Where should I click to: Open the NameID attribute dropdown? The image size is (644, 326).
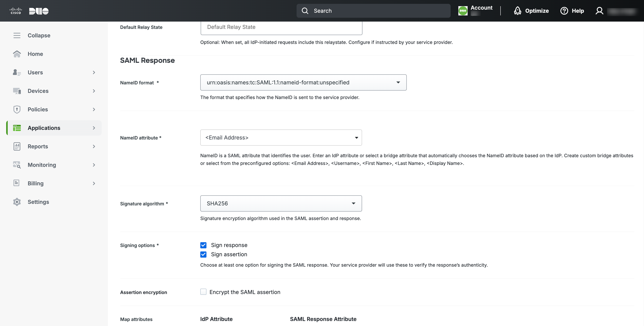click(x=281, y=138)
